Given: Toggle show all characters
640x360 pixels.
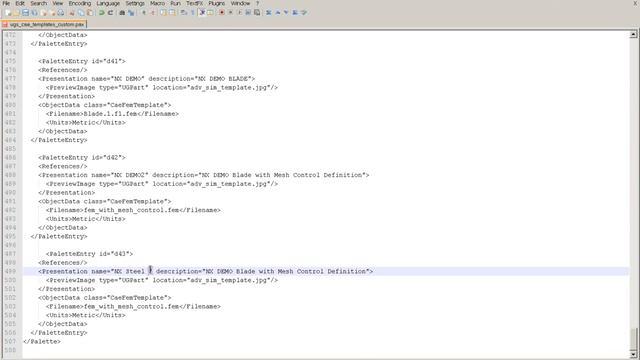Looking at the screenshot, I should coord(192,13).
